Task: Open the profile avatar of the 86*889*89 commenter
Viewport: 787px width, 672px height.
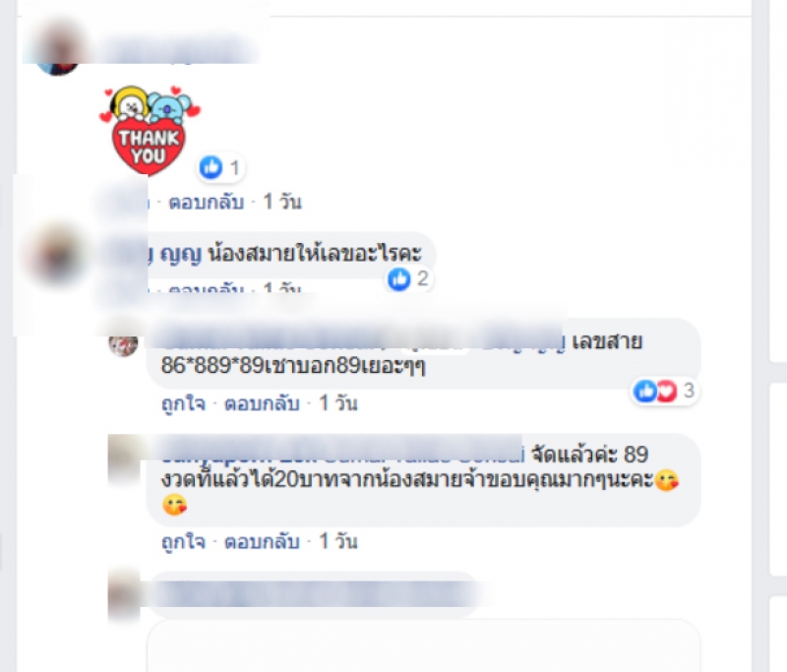Action: coord(124,342)
